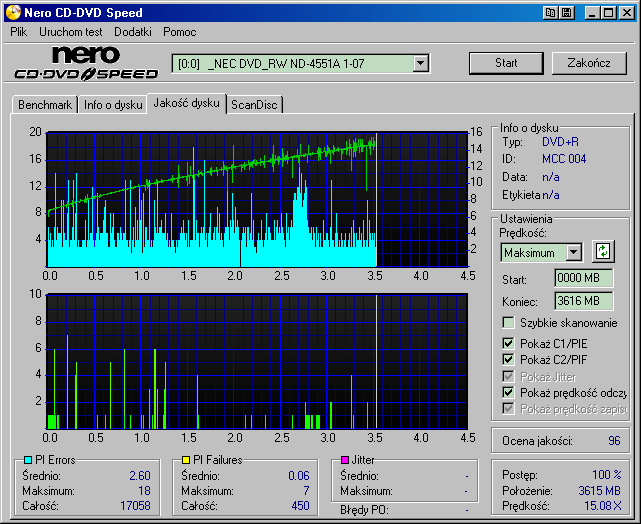641x524 pixels.
Task: Click the yellow PI Failures color swatch
Action: [186, 460]
